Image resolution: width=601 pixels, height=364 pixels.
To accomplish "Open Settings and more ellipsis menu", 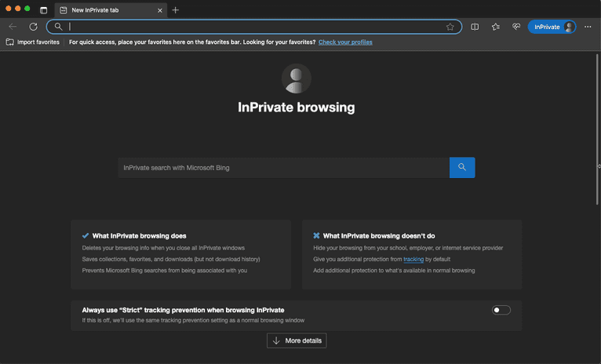I will pos(588,27).
